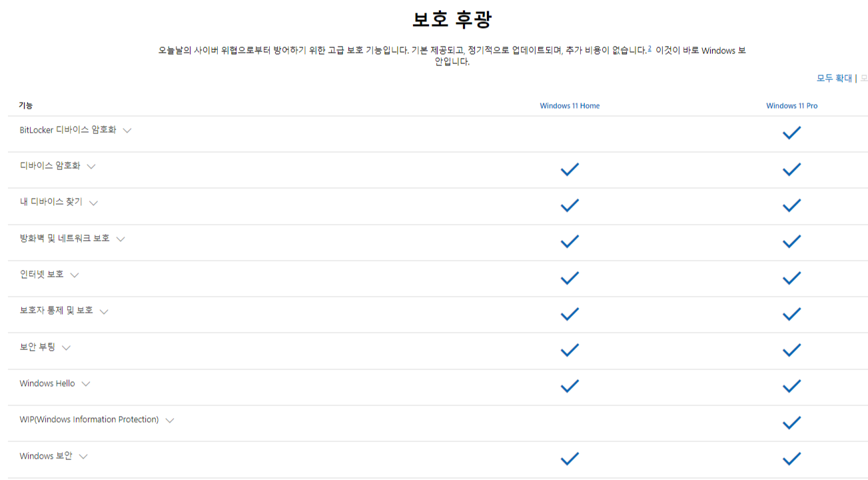Click 보호자 통제 및 보호 Home checkmark
Screen dimensions: 868x480
click(570, 314)
